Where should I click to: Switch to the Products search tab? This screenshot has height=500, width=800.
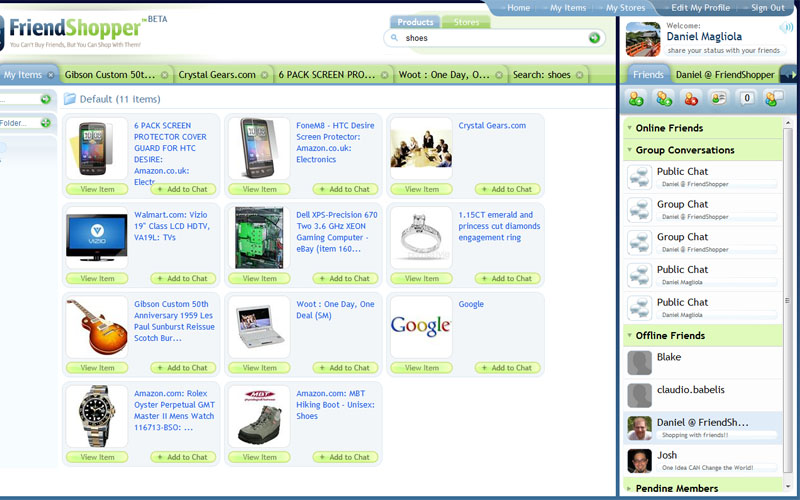pos(415,22)
